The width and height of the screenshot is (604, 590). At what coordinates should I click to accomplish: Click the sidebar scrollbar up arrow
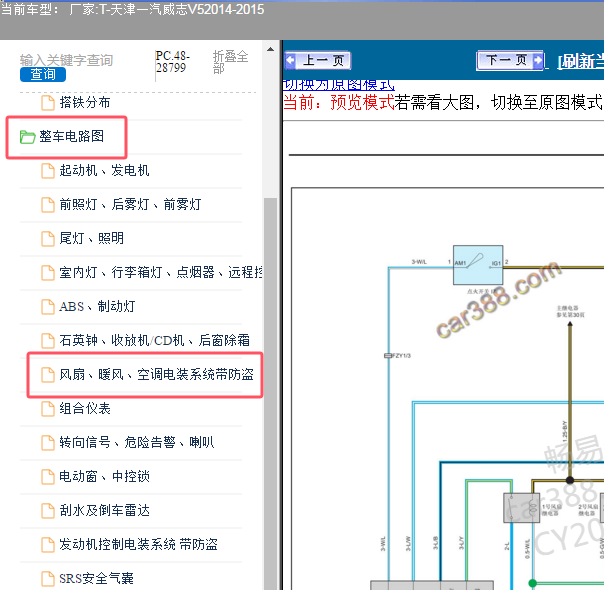click(270, 49)
